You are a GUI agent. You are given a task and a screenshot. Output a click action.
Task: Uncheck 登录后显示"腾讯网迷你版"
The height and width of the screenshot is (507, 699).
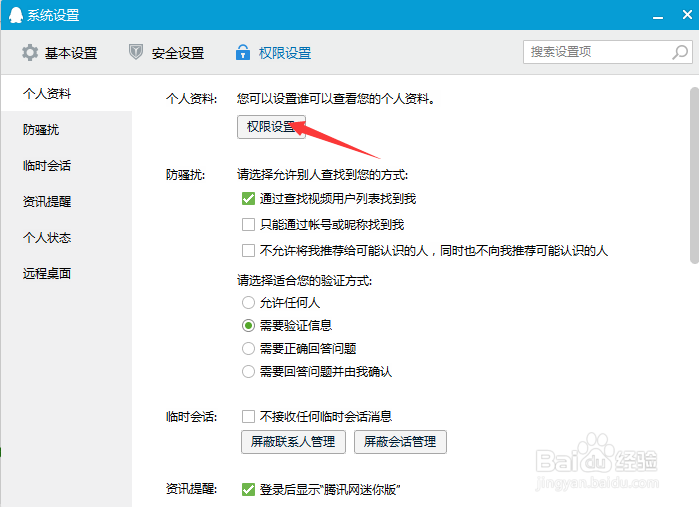pyautogui.click(x=248, y=490)
